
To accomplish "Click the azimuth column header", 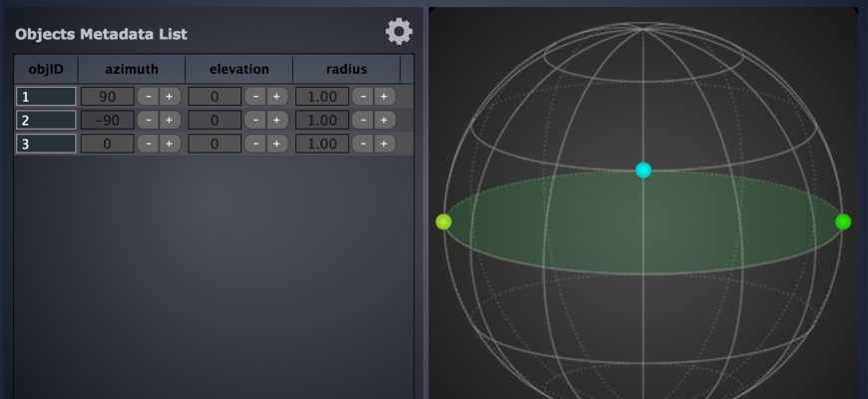I will [x=132, y=69].
